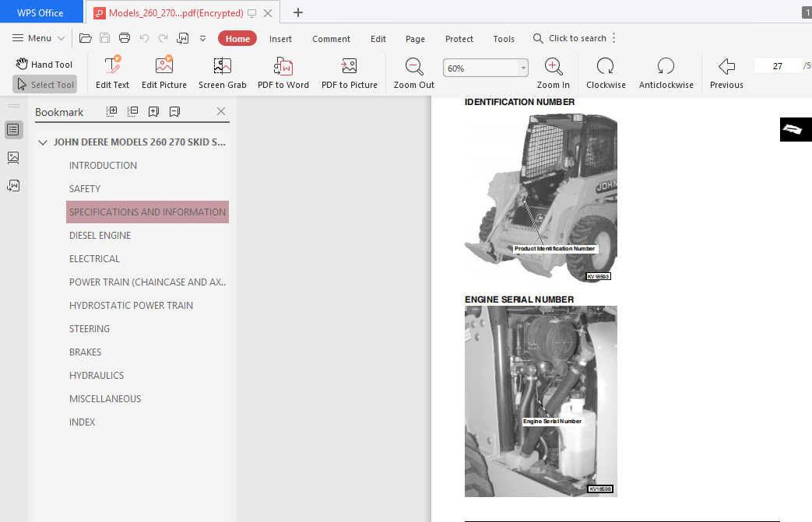Click the convert PDF icon in quick toolbar
Screen dimensions: 812x522
183,38
